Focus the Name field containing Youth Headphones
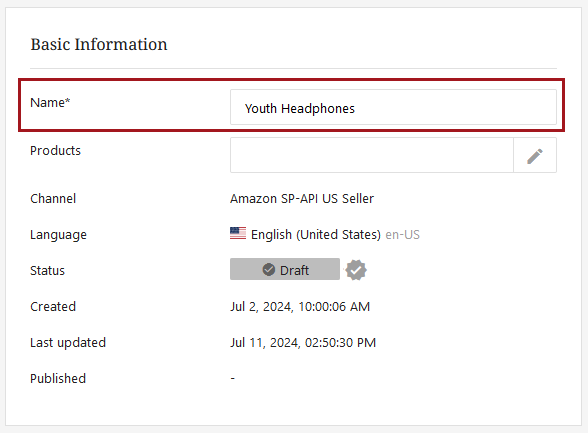This screenshot has width=588, height=433. [x=393, y=107]
